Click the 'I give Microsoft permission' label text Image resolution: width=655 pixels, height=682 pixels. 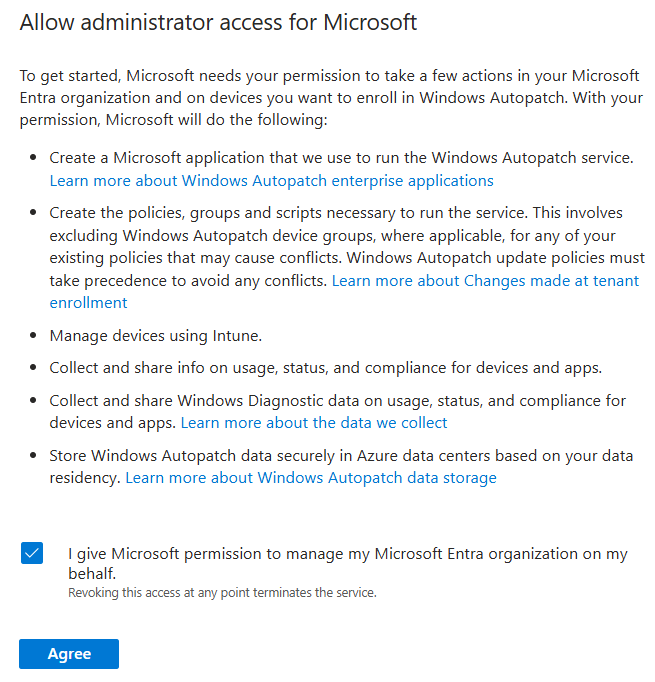pyautogui.click(x=348, y=554)
